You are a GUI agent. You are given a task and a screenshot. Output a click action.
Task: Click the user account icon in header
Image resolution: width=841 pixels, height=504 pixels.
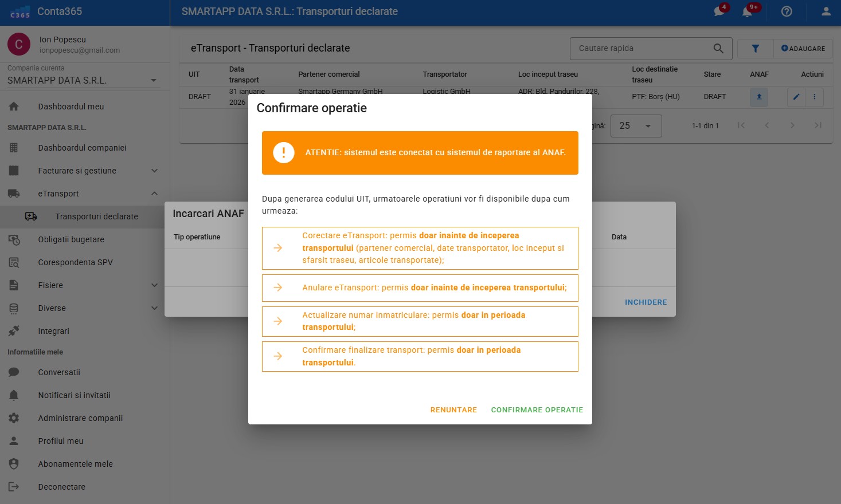tap(826, 11)
